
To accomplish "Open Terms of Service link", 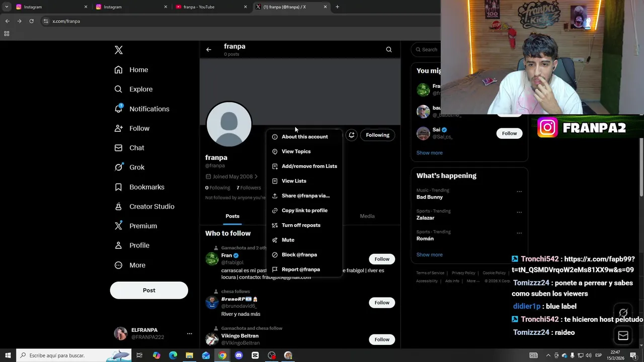I will (430, 273).
